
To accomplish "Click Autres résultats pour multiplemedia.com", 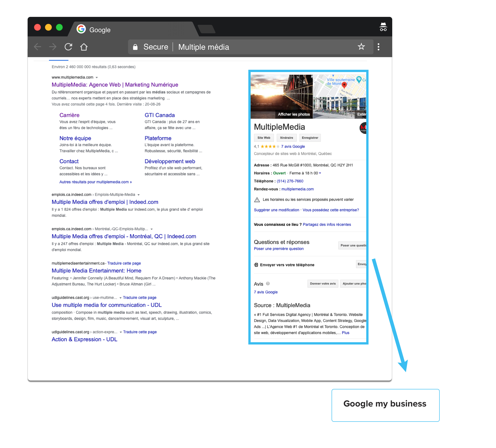I will (x=96, y=182).
